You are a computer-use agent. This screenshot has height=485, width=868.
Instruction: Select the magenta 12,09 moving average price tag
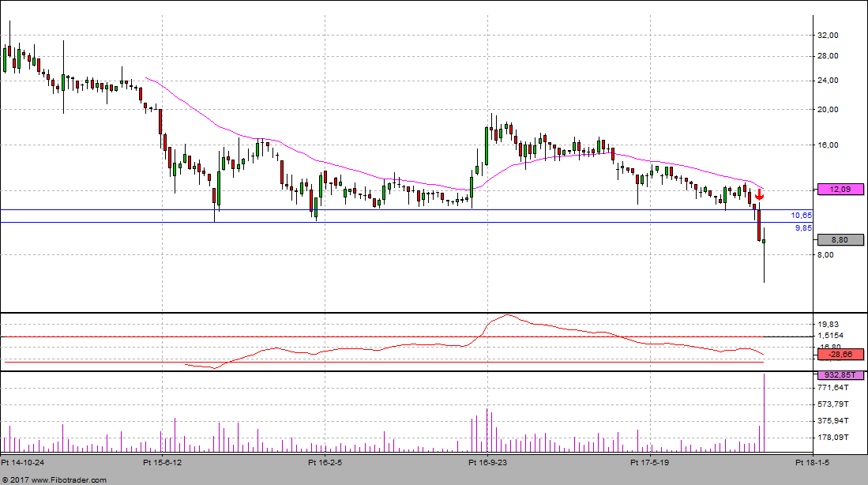840,190
